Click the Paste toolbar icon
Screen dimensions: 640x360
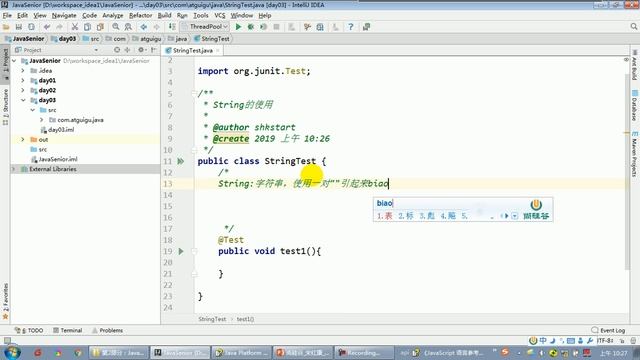tap(100, 27)
